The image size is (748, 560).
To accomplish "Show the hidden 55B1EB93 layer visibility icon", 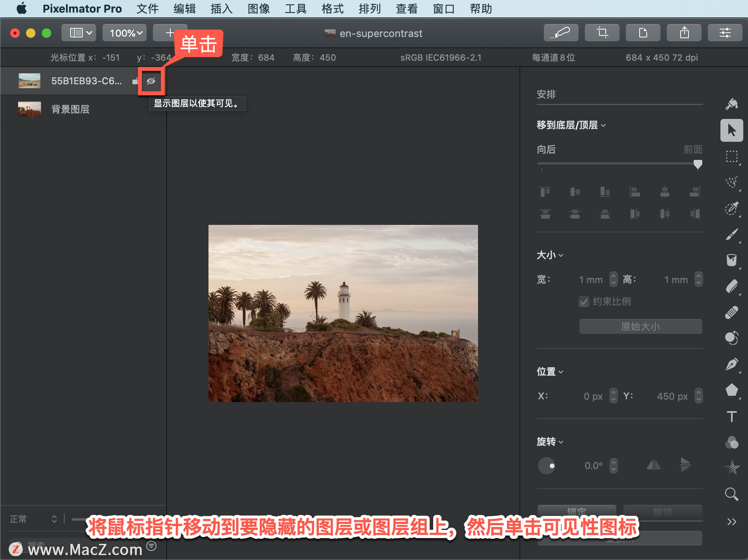I will (x=151, y=81).
